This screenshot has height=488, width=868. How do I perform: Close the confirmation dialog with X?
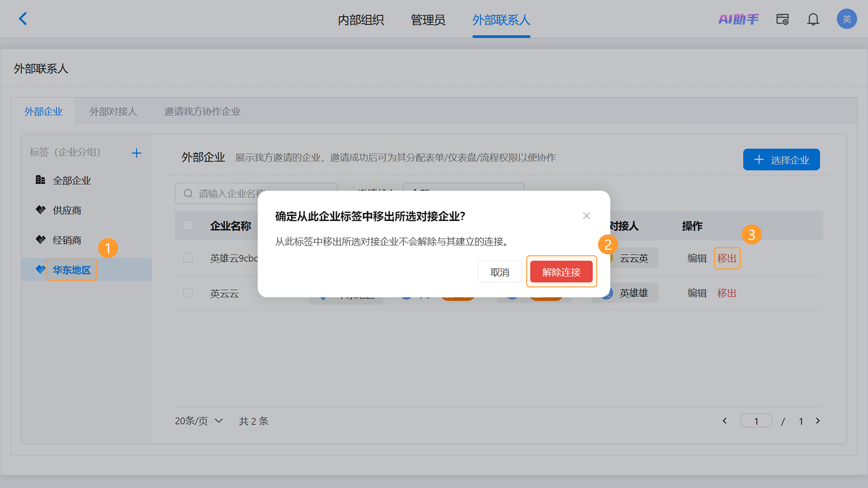point(586,216)
